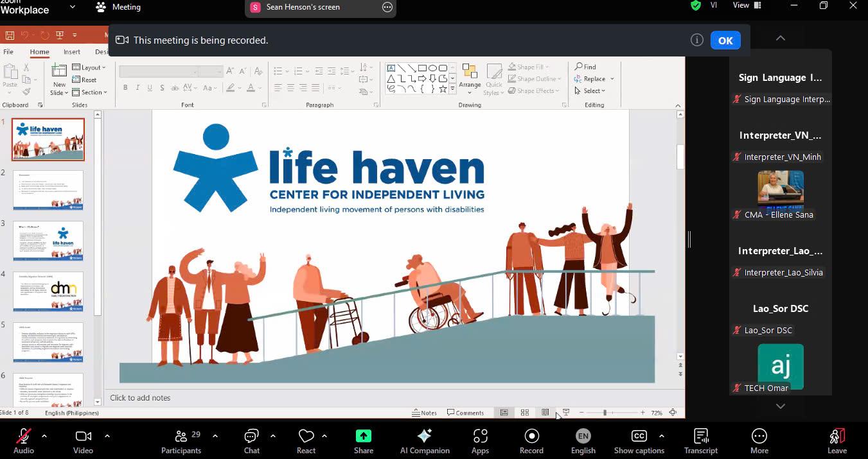The width and height of the screenshot is (868, 459).
Task: Open AI Companion
Action: pos(425,440)
